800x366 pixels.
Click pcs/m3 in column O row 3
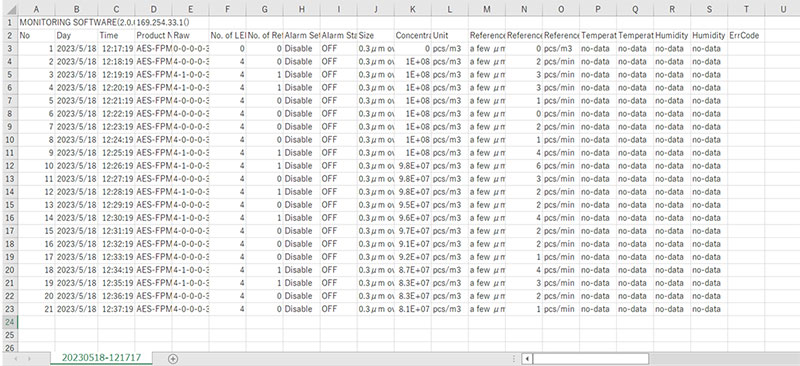pos(561,48)
